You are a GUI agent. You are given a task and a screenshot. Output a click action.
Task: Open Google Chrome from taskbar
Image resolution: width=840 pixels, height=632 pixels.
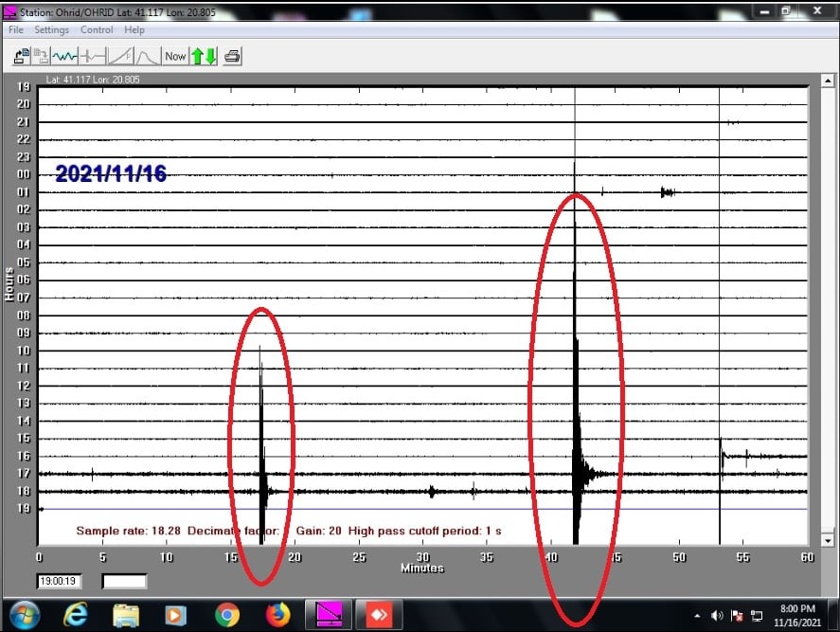(226, 615)
